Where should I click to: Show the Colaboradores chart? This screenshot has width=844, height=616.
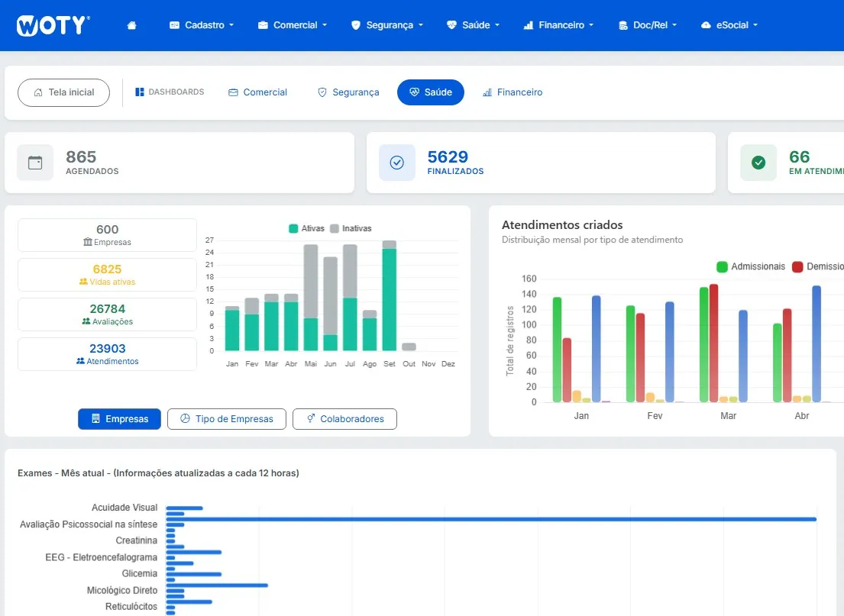(345, 419)
